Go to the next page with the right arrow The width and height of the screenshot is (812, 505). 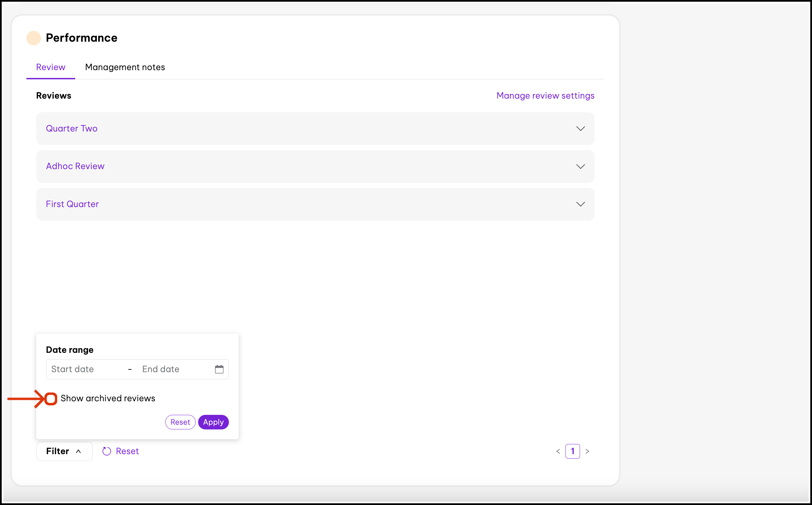(587, 451)
